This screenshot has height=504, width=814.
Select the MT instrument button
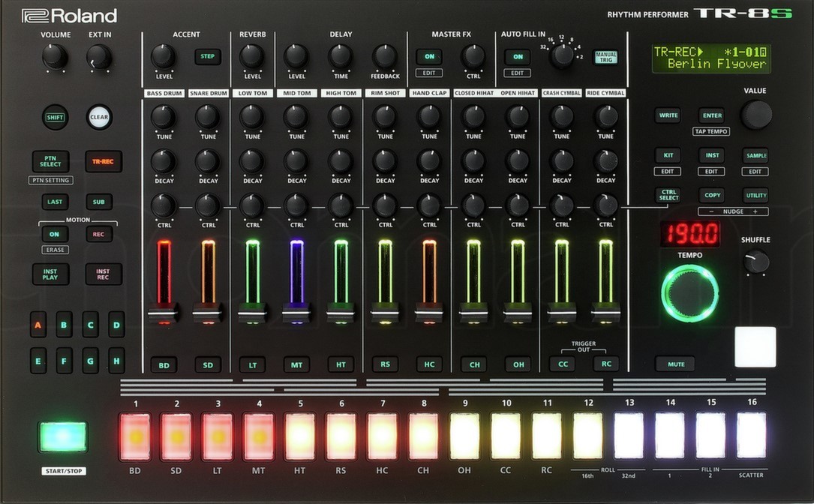pyautogui.click(x=296, y=365)
